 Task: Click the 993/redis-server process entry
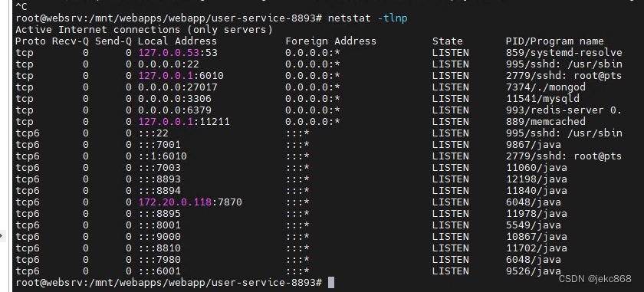click(564, 110)
